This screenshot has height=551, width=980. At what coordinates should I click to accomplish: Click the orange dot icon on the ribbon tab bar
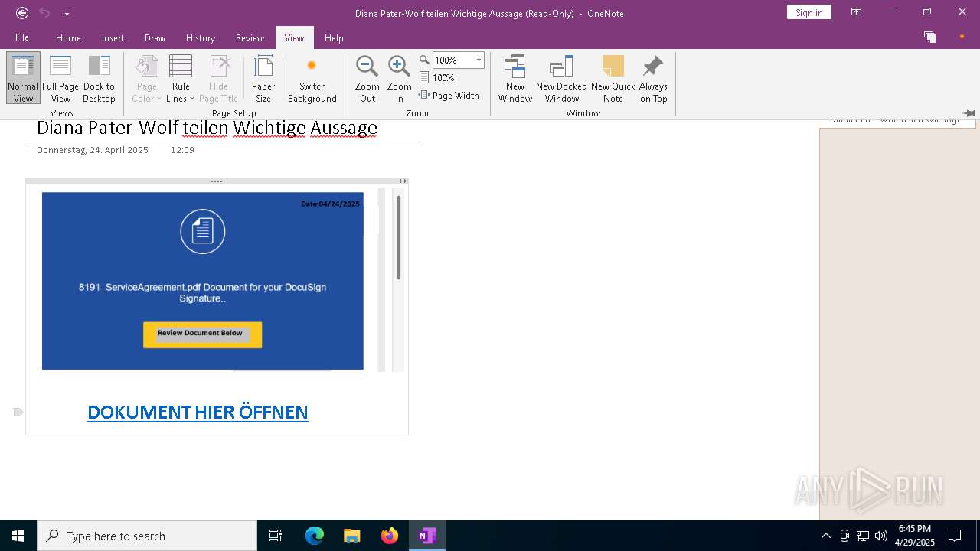click(x=962, y=37)
